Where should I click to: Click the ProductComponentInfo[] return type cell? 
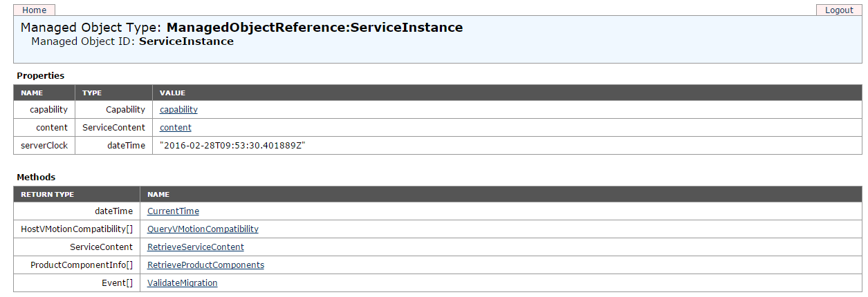click(x=82, y=265)
